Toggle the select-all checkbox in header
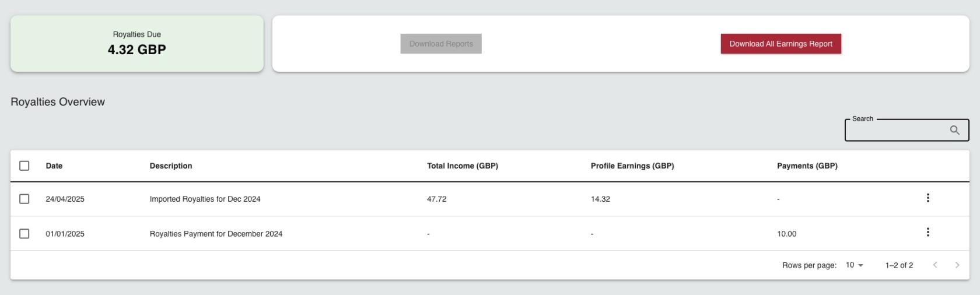The width and height of the screenshot is (980, 295). point(24,166)
